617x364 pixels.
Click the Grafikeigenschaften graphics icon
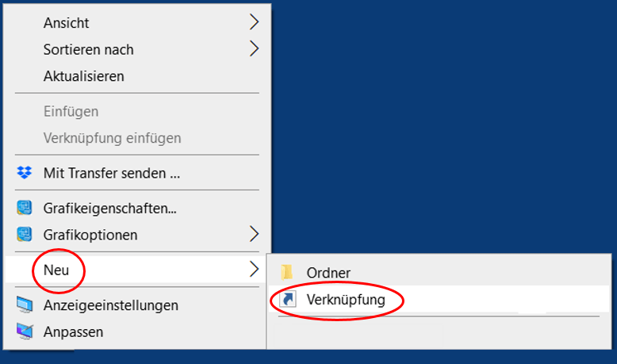tap(25, 208)
